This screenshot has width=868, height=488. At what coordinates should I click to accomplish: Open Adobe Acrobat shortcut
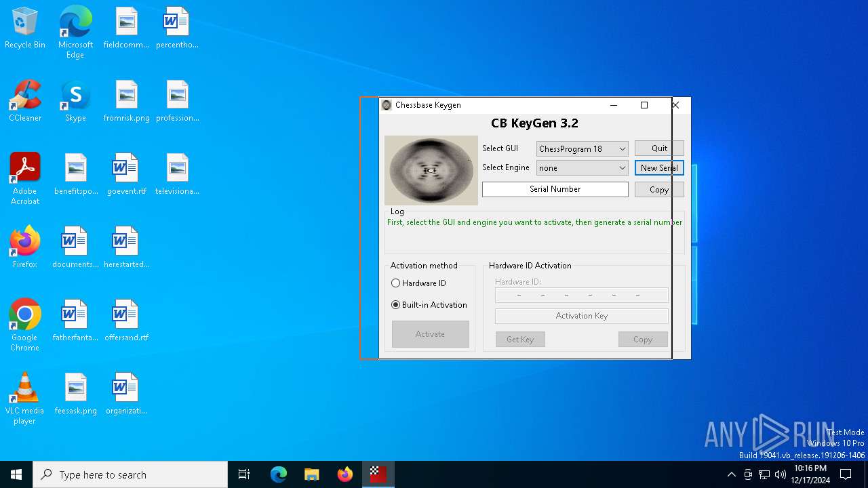click(x=25, y=179)
